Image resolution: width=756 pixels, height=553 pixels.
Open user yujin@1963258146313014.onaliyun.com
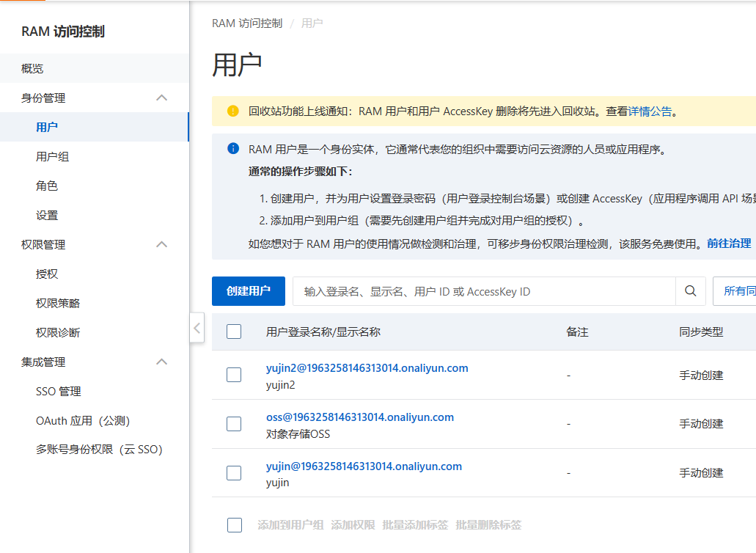click(364, 466)
